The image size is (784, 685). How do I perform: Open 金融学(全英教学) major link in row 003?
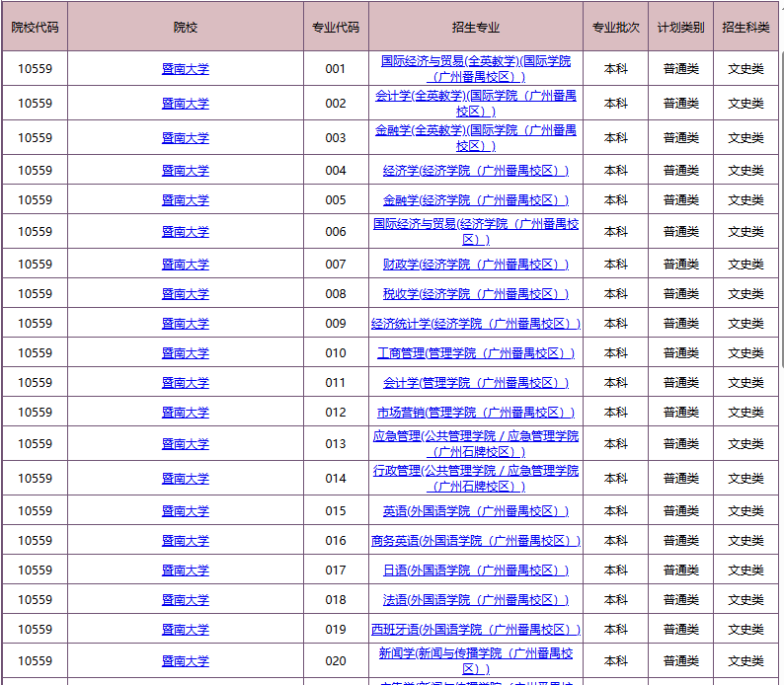(476, 138)
